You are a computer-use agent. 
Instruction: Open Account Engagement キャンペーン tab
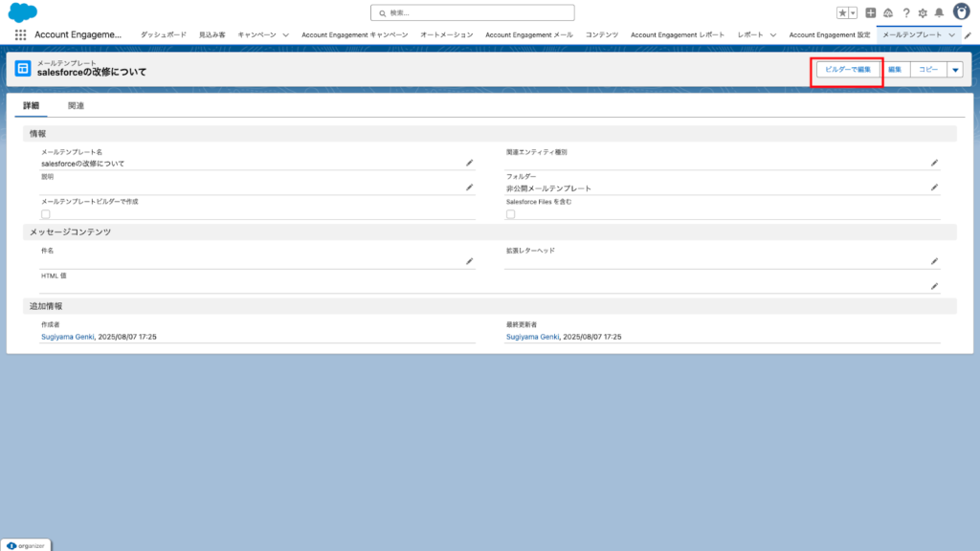tap(354, 35)
